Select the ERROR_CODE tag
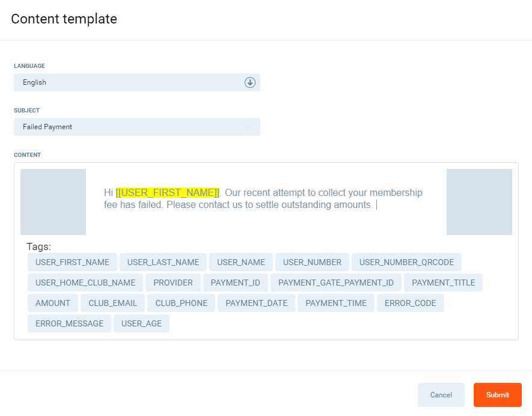 [x=410, y=303]
